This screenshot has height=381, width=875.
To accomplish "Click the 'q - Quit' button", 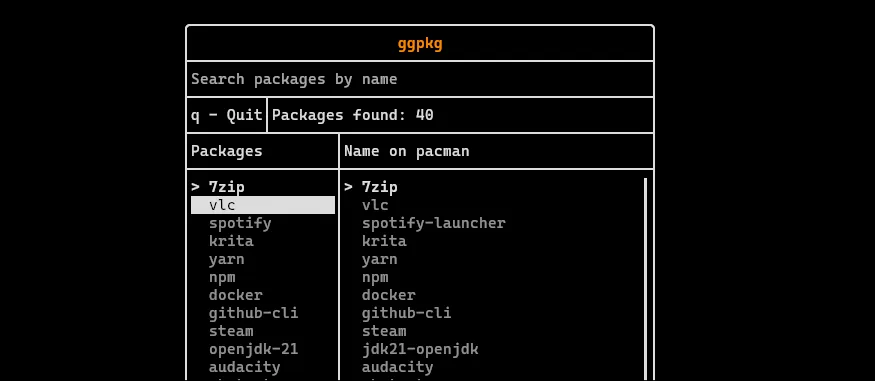I will pos(227,115).
